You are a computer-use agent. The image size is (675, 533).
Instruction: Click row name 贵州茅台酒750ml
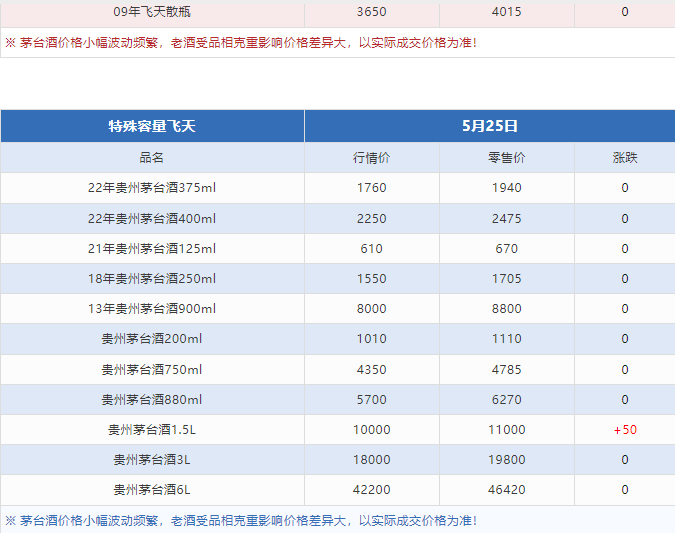pos(152,369)
